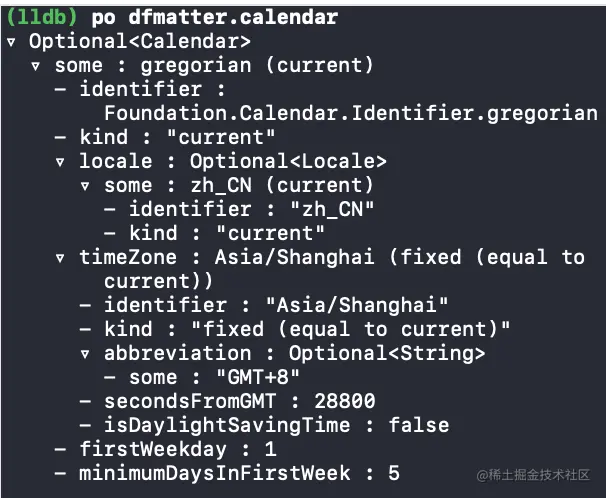The height and width of the screenshot is (498, 606).
Task: Collapse the 'some : gregorian (current)' triangle
Action: tap(36, 66)
